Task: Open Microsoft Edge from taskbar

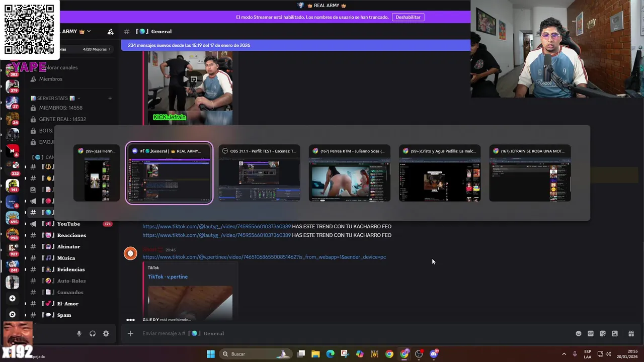Action: (x=330, y=354)
